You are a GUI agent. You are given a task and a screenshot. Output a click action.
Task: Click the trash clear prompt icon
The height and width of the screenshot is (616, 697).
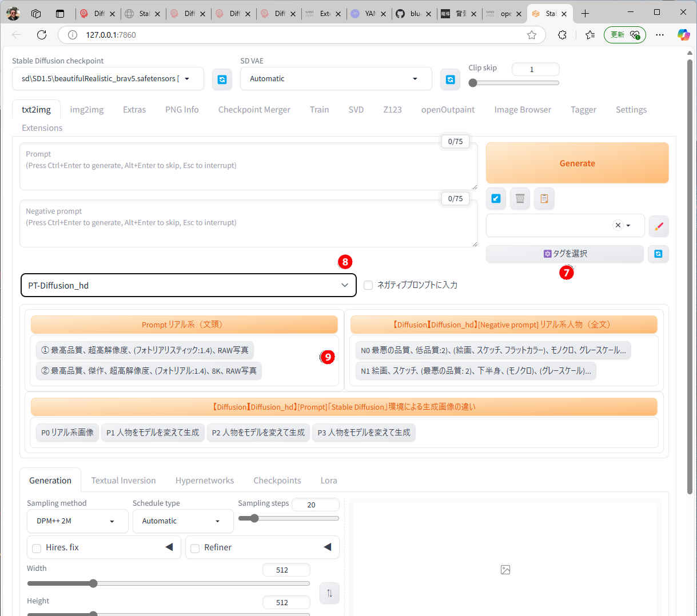[520, 199]
